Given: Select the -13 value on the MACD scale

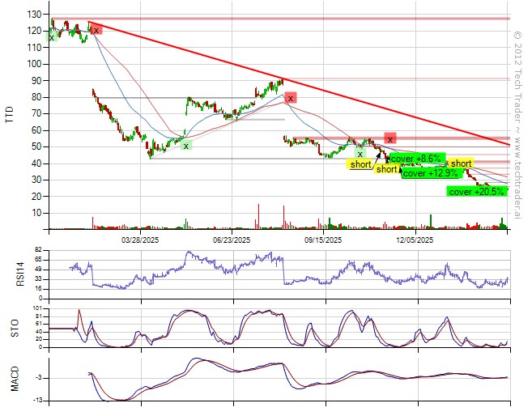Looking at the screenshot, I should pos(37,401).
